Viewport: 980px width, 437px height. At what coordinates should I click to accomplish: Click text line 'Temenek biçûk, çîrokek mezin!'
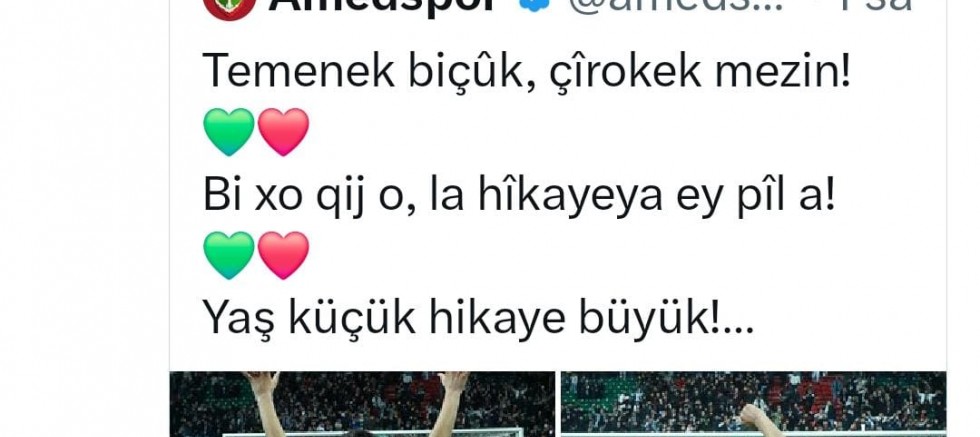click(527, 73)
